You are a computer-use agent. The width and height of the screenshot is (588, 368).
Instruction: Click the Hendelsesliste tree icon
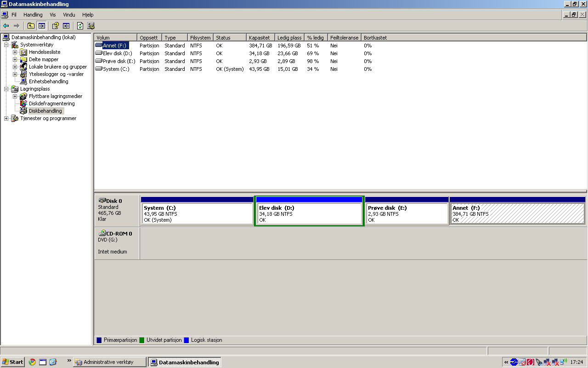point(24,52)
